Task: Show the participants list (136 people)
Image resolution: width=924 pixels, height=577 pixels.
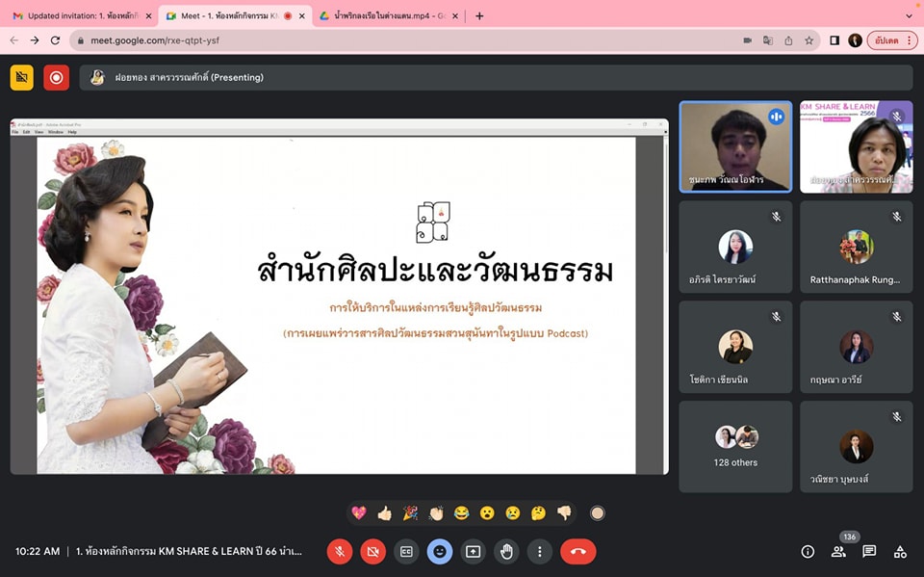Action: click(x=838, y=551)
